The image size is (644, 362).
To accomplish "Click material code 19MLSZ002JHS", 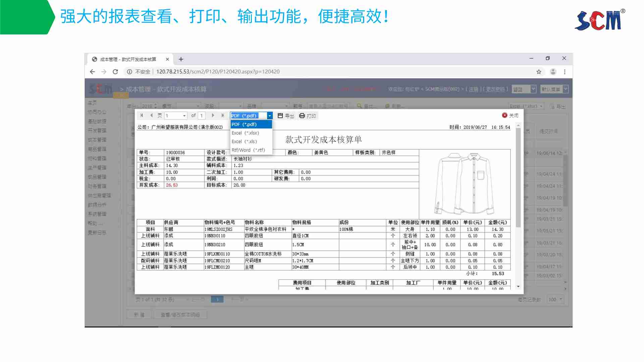I will click(218, 229).
